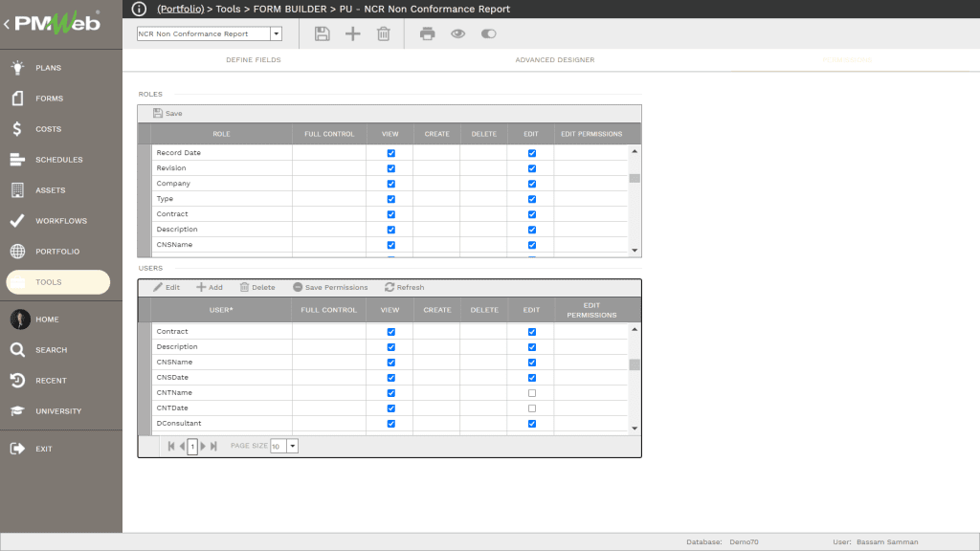Click Delete in Users toolbar

pyautogui.click(x=257, y=287)
